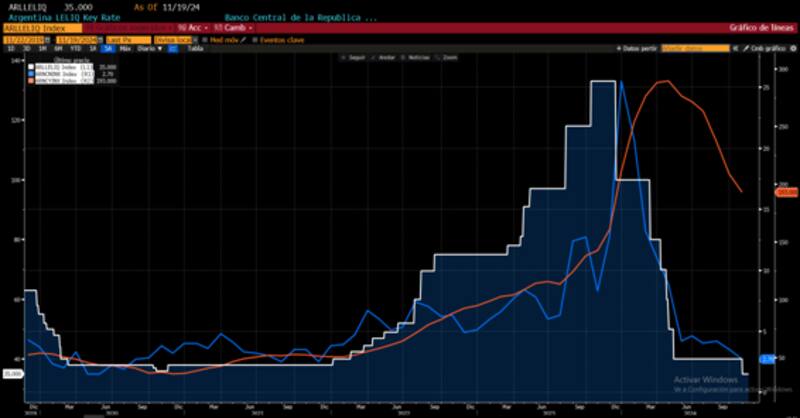The image size is (800, 418).
Task: Click the Máx range button
Action: 125,47
